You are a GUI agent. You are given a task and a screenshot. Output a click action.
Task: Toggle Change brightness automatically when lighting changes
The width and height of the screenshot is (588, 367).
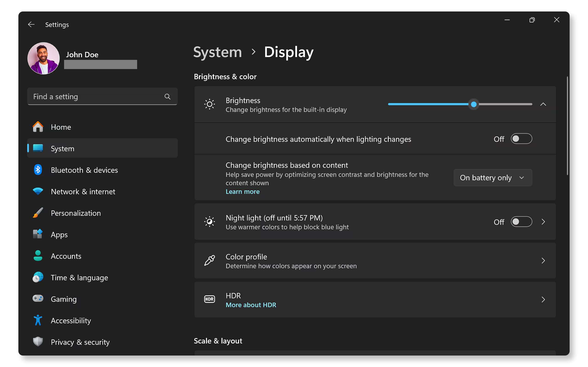tap(521, 139)
